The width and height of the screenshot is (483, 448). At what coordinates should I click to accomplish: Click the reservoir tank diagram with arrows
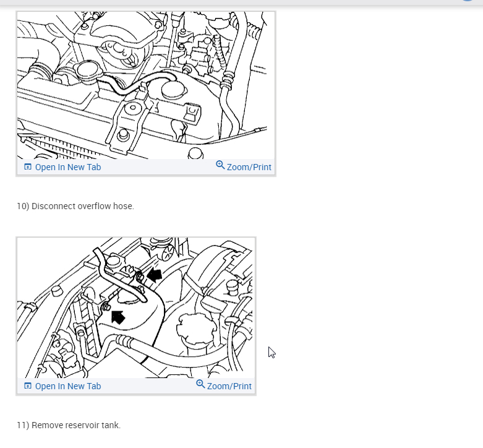[135, 308]
